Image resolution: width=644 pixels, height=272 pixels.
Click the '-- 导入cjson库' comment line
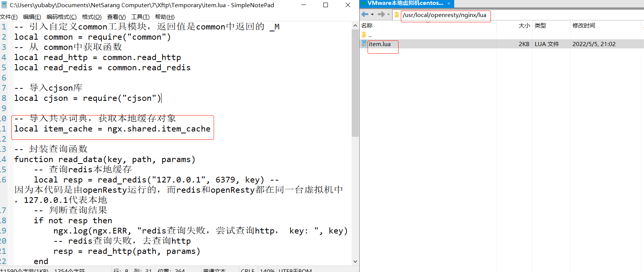tap(48, 88)
